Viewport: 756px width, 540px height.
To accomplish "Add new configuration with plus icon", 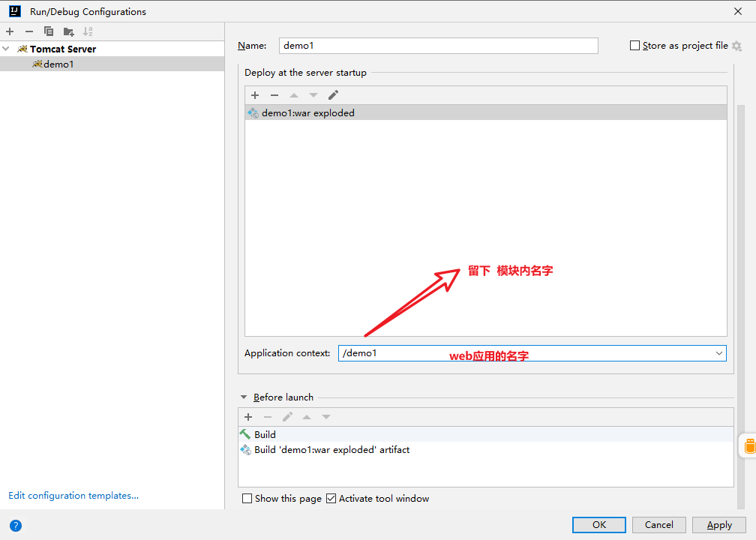I will coord(10,31).
